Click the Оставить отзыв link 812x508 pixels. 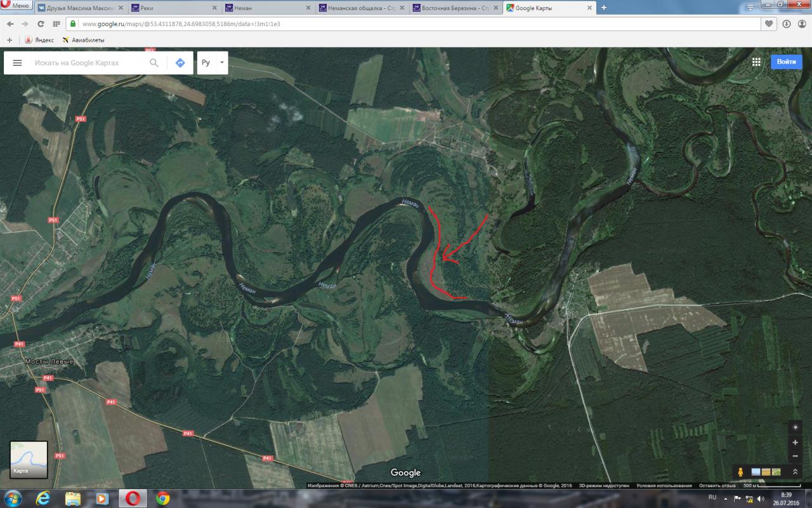click(x=716, y=486)
